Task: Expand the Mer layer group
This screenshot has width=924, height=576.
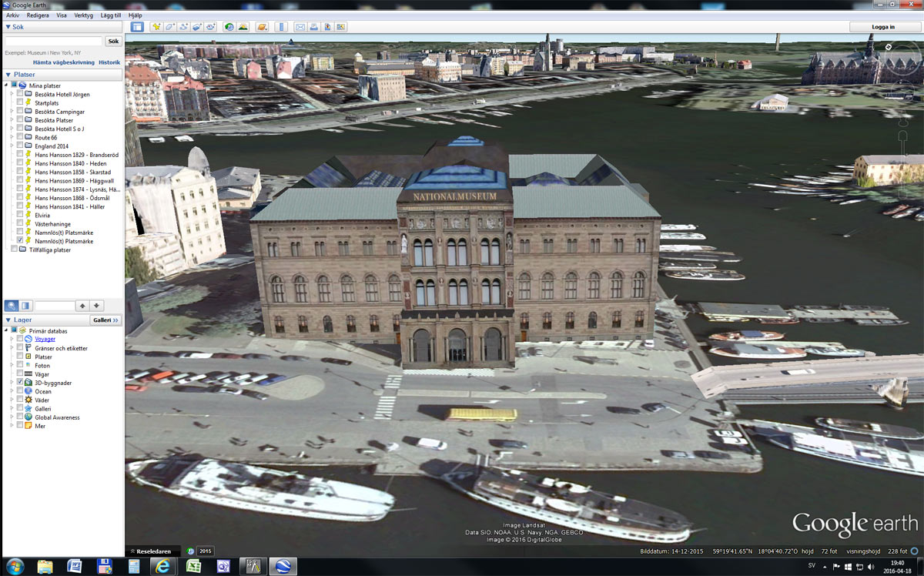Action: (x=12, y=426)
